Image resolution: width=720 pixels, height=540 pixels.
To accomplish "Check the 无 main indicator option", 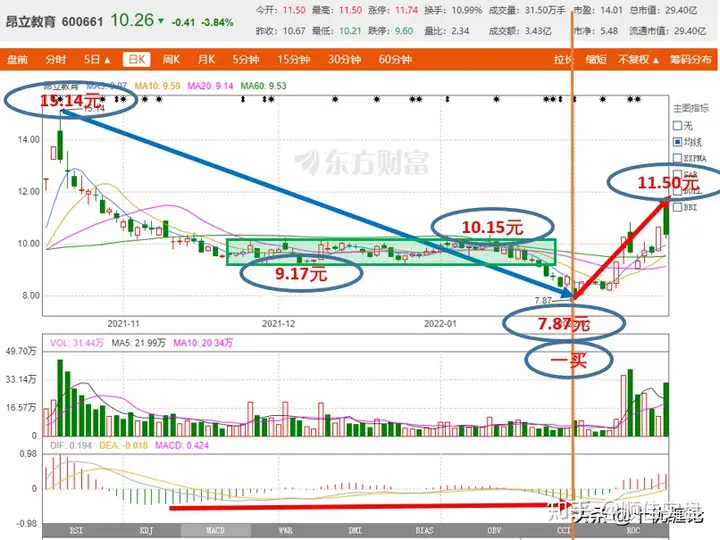I will pyautogui.click(x=677, y=125).
